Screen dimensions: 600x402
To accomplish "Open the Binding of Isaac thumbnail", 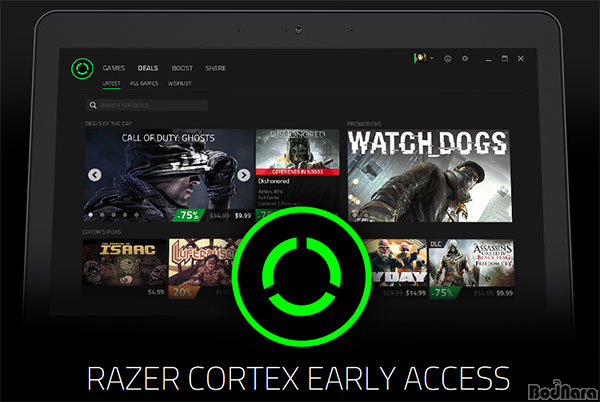I will (125, 262).
